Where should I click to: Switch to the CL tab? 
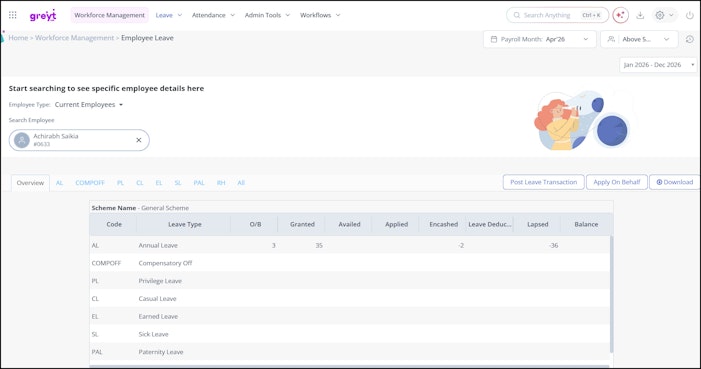[139, 183]
